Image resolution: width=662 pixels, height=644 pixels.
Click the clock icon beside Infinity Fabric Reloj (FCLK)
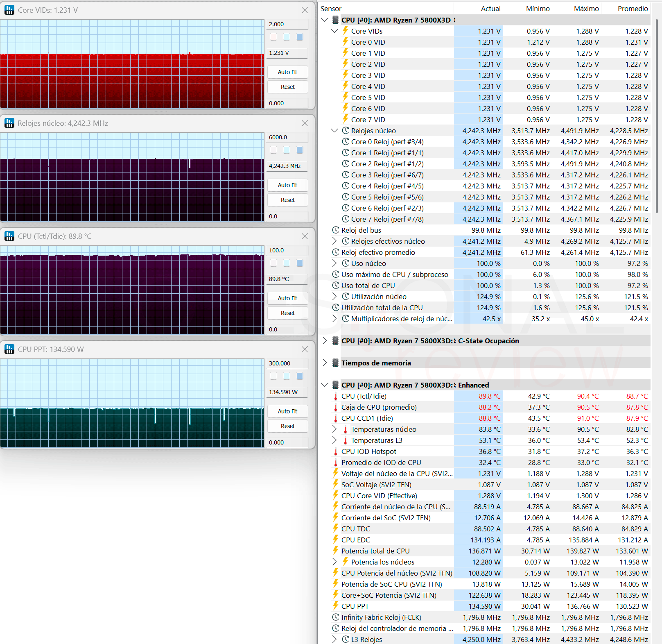click(x=336, y=617)
